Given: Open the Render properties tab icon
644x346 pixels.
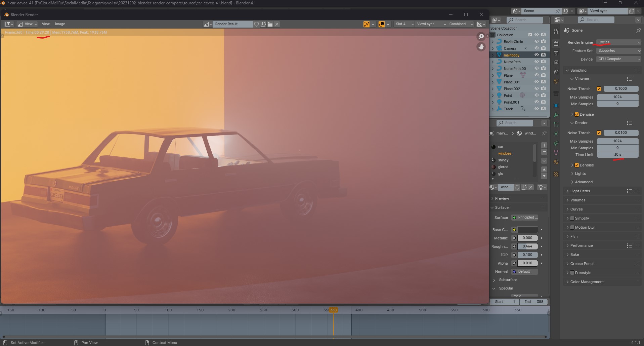Looking at the screenshot, I should click(556, 43).
